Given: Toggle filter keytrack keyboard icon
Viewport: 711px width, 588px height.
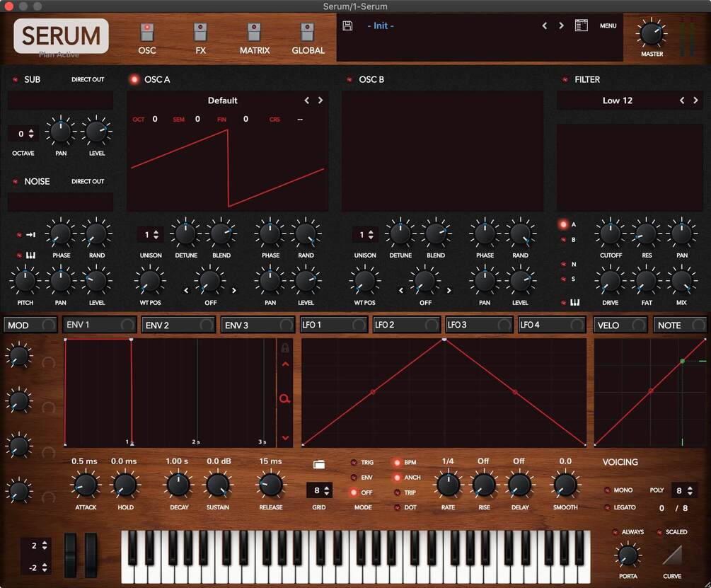Looking at the screenshot, I should pos(574,302).
